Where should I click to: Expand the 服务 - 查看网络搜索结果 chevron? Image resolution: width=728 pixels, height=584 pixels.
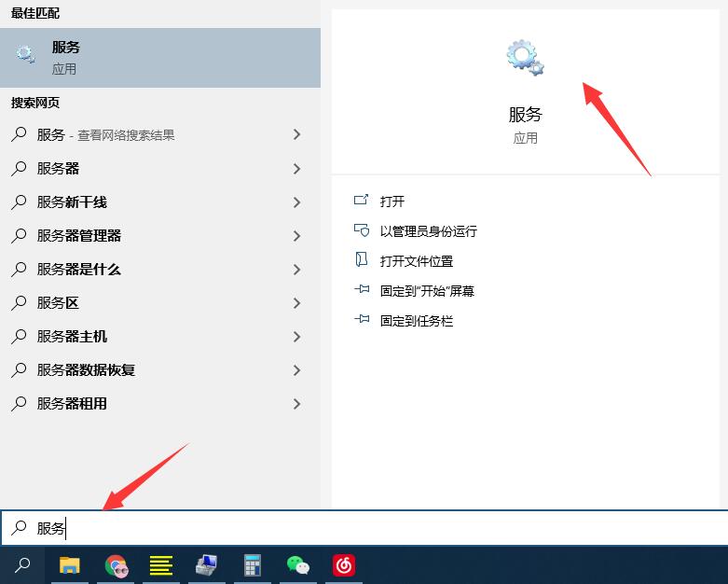pos(297,134)
